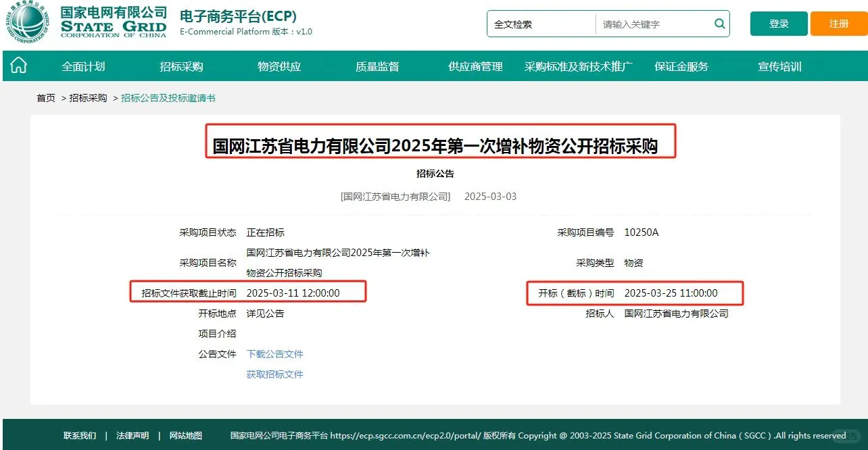Click the 招标文件获取截止时间 label

189,293
